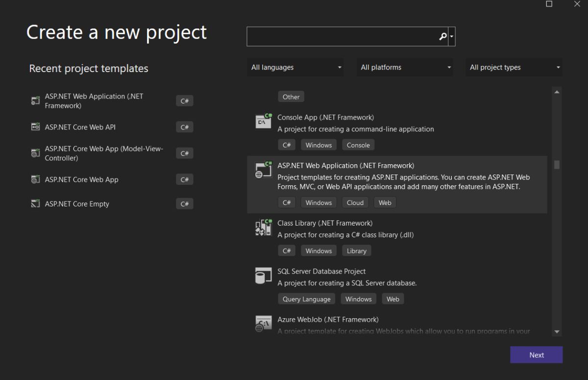The height and width of the screenshot is (380, 588).
Task: Click the SQL Server Database Project icon
Action: point(263,276)
